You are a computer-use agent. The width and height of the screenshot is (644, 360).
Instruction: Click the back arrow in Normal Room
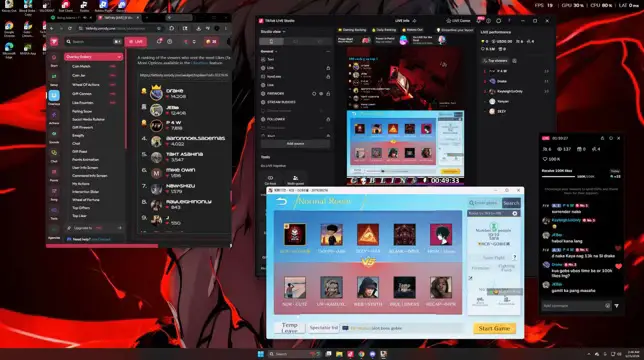point(282,201)
